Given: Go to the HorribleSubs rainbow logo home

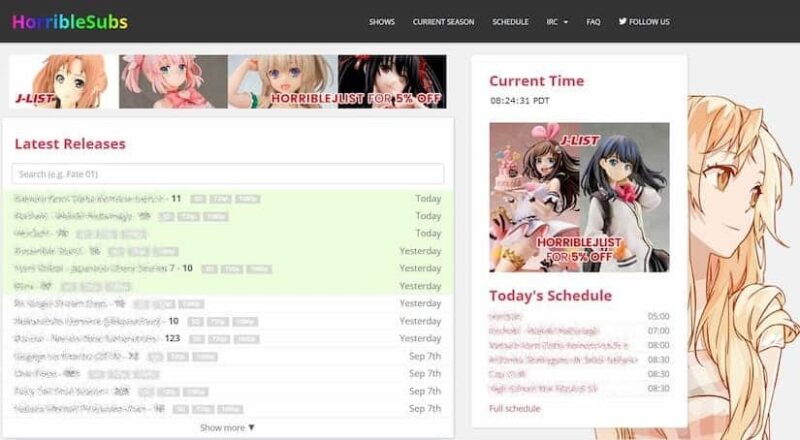Looking at the screenshot, I should click(x=70, y=22).
